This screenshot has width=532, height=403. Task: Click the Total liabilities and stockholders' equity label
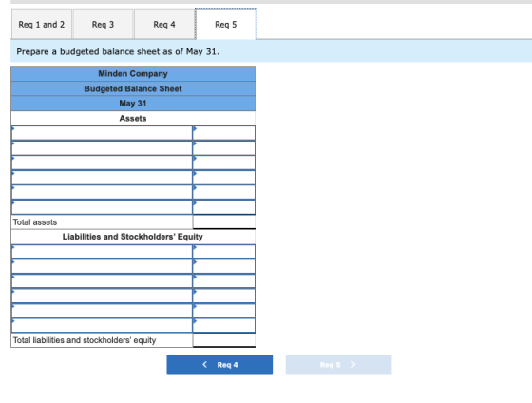(x=85, y=340)
